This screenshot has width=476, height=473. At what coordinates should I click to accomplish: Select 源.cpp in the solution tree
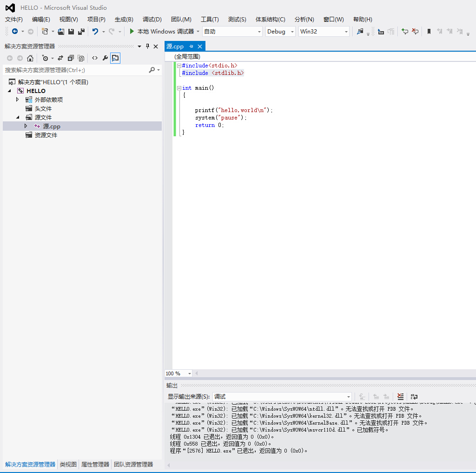pyautogui.click(x=52, y=127)
